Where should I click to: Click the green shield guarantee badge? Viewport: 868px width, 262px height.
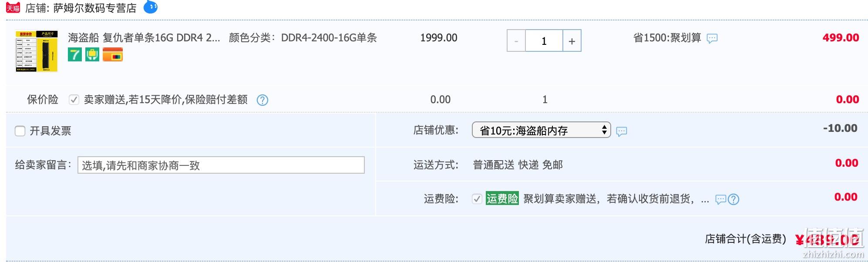pyautogui.click(x=92, y=54)
